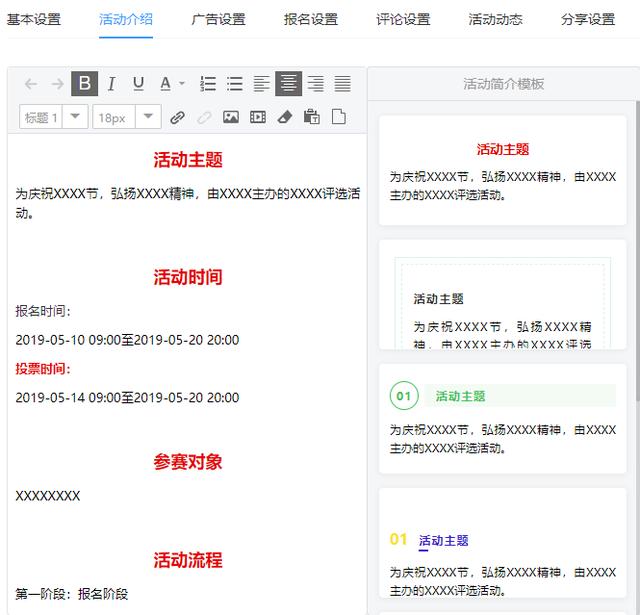Image resolution: width=640 pixels, height=615 pixels.
Task: Select the green 01 活动主题 template
Action: 502,417
